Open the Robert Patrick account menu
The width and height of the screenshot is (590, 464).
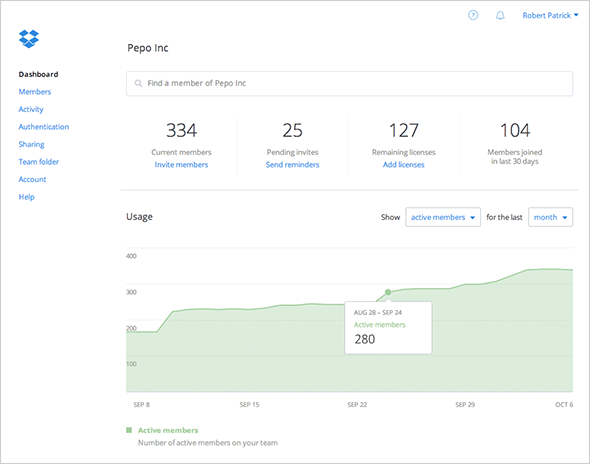[x=550, y=15]
